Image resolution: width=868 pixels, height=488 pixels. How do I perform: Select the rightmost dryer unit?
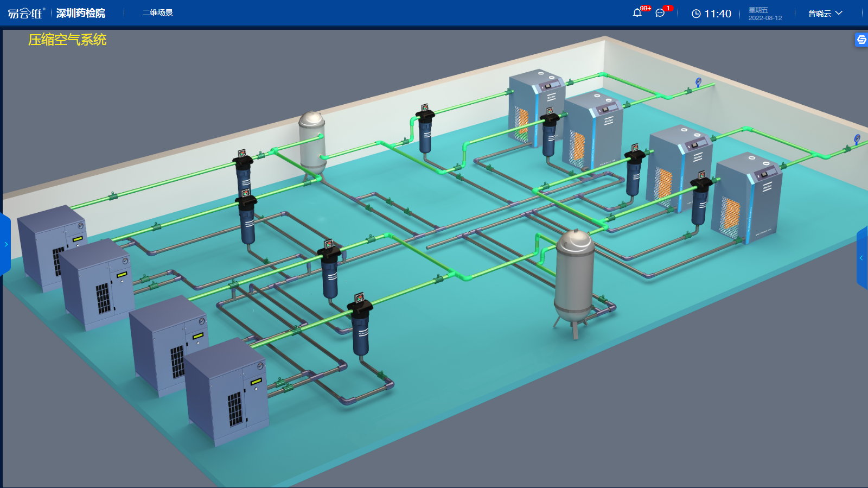tap(749, 198)
